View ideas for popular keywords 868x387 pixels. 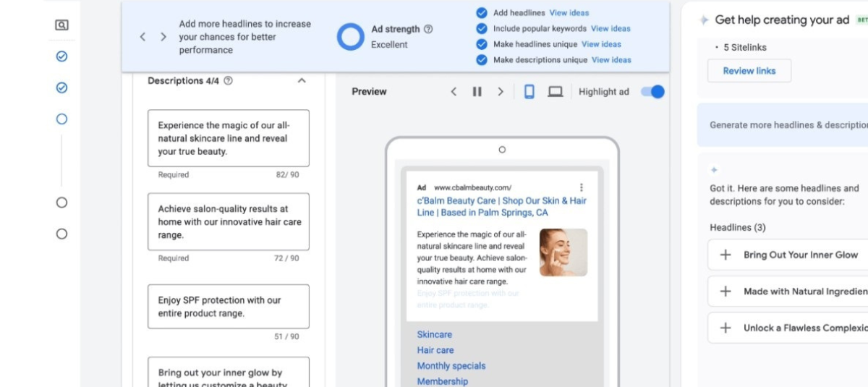tap(610, 29)
